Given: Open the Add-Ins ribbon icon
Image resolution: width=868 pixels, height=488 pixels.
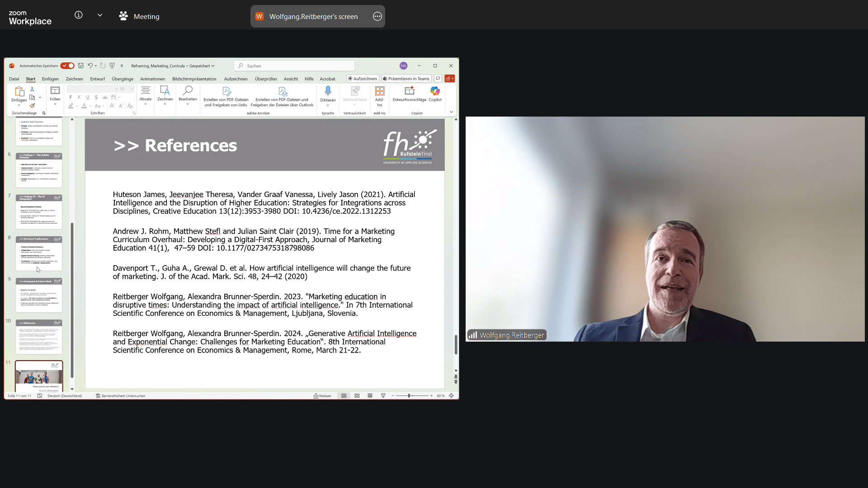Looking at the screenshot, I should point(379,92).
